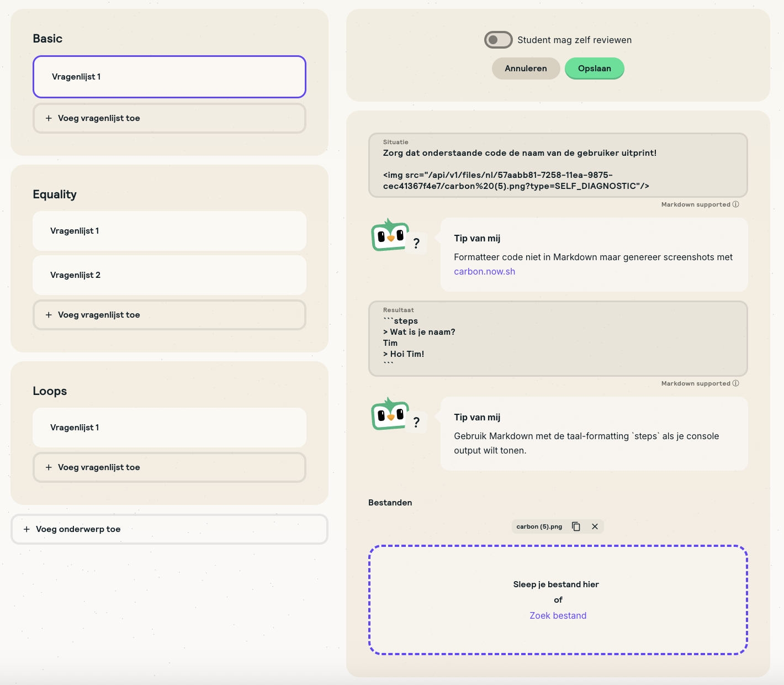Image resolution: width=784 pixels, height=685 pixels.
Task: Open Vragenlijst 2 under Equality
Action: [x=169, y=275]
